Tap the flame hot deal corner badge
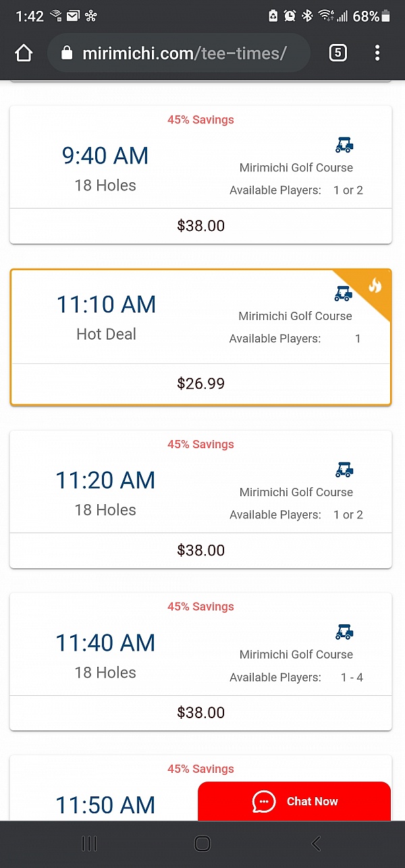This screenshot has width=405, height=868. [375, 286]
